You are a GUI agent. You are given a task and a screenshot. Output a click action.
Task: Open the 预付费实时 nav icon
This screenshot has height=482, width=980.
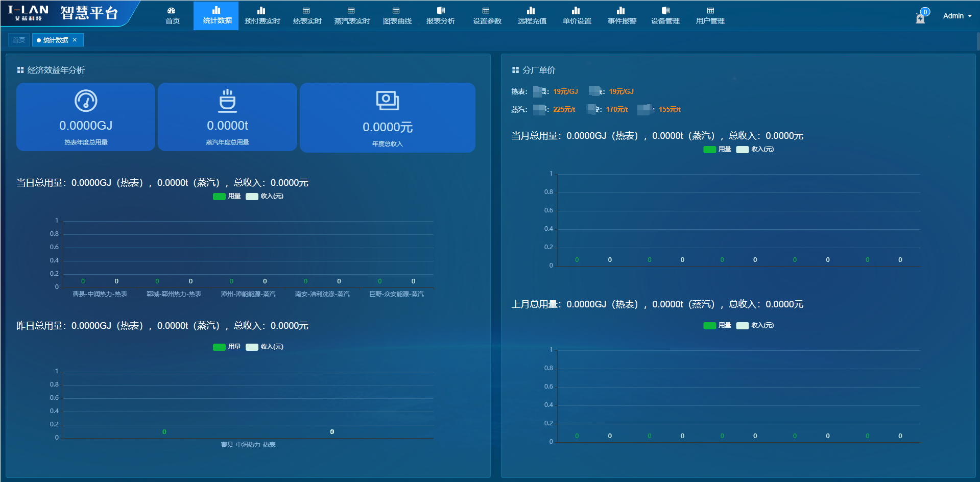[261, 11]
